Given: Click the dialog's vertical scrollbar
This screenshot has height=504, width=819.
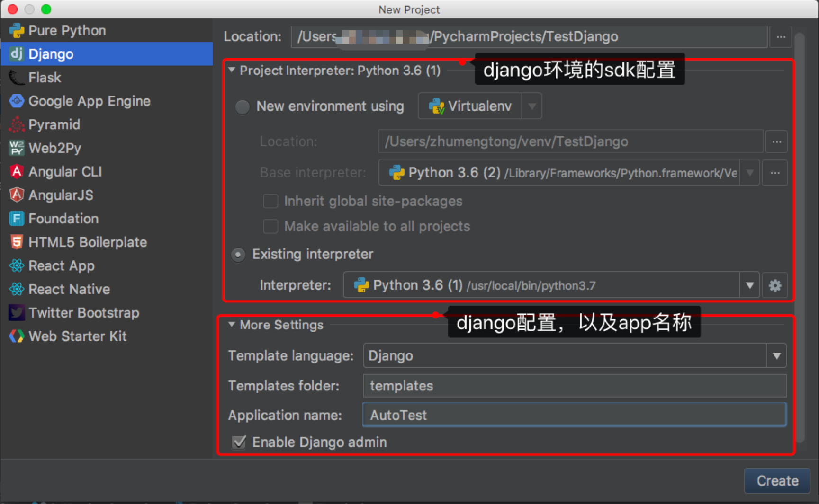Looking at the screenshot, I should coord(800,237).
